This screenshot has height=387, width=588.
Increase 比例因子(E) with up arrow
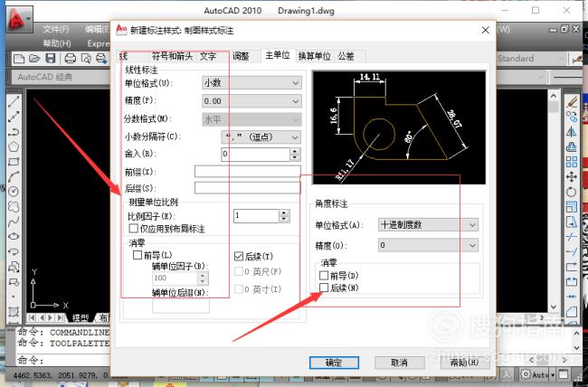tap(284, 212)
